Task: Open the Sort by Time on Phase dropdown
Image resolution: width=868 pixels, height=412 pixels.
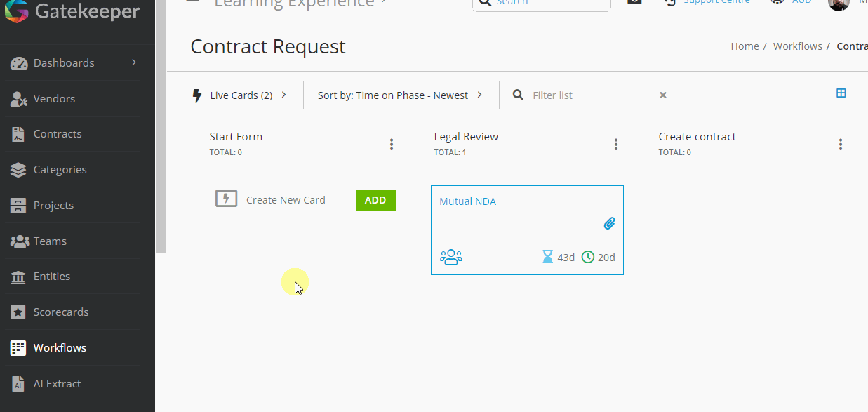Action: pos(400,95)
